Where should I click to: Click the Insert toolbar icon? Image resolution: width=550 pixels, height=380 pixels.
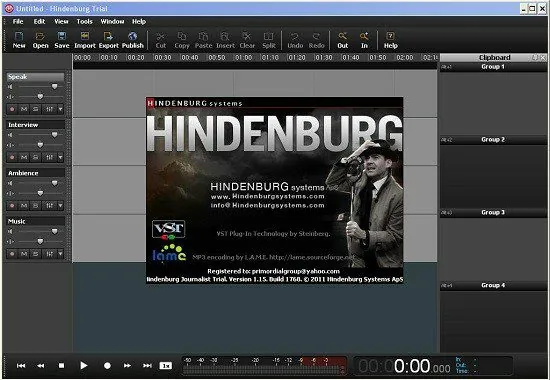[225, 40]
